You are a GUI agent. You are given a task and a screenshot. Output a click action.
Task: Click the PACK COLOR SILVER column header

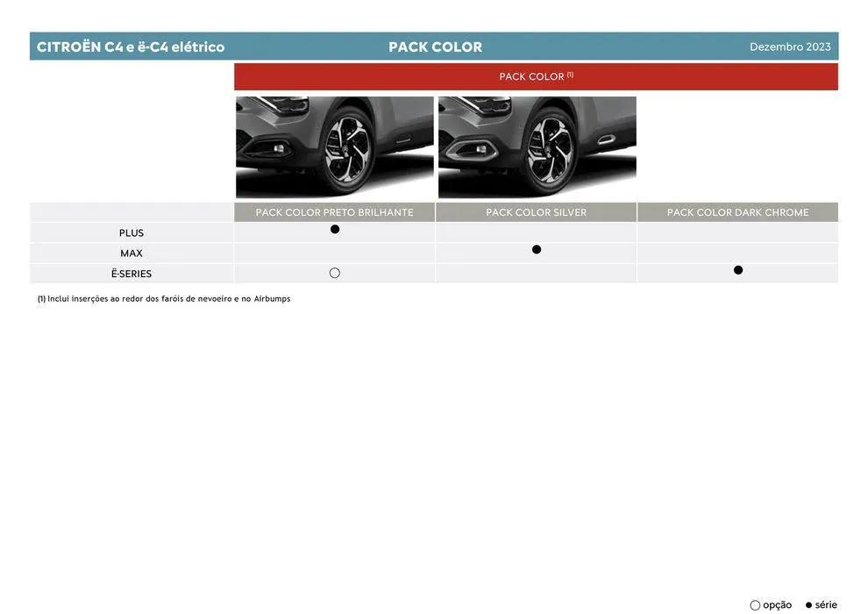coord(536,211)
